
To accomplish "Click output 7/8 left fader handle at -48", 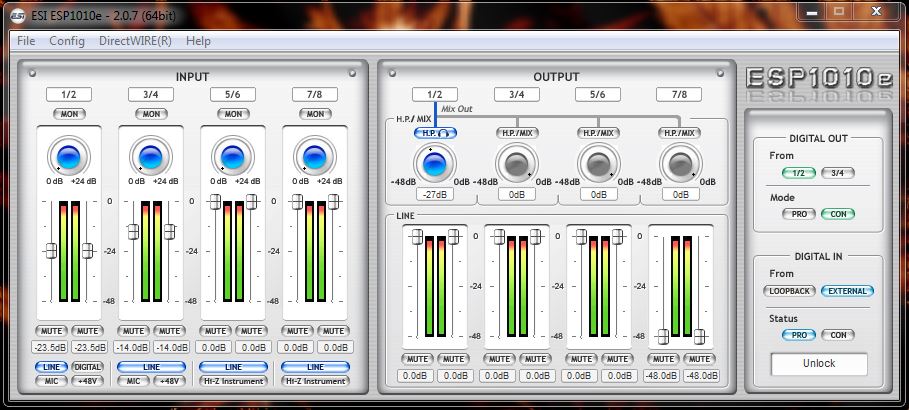I will [663, 336].
